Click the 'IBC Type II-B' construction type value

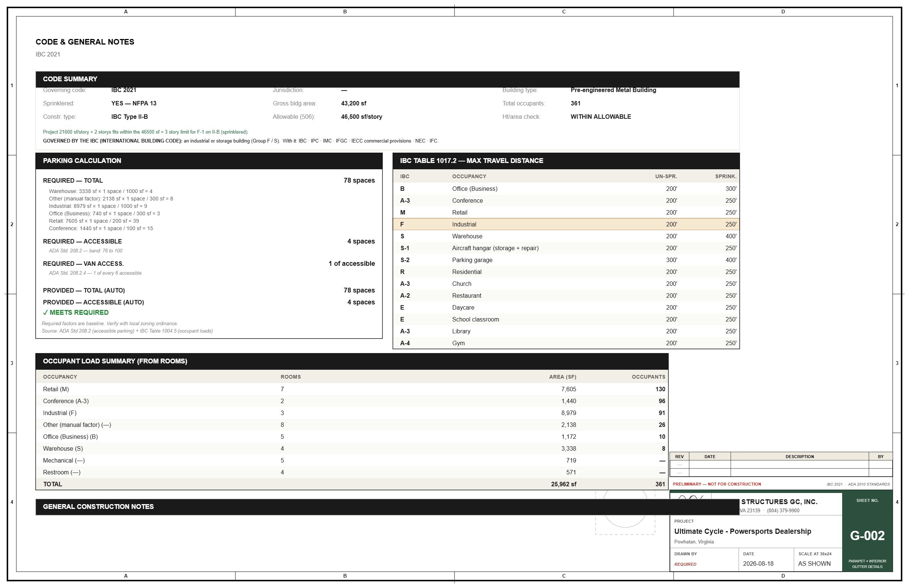130,117
